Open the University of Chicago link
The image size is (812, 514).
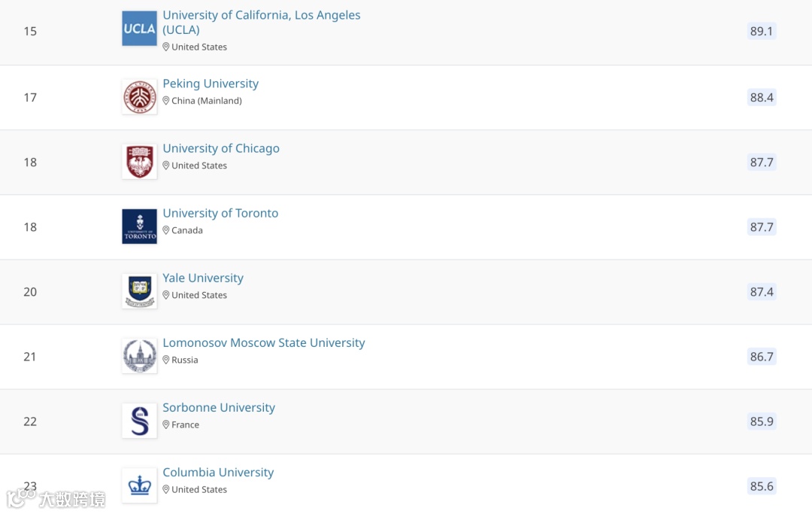point(221,148)
